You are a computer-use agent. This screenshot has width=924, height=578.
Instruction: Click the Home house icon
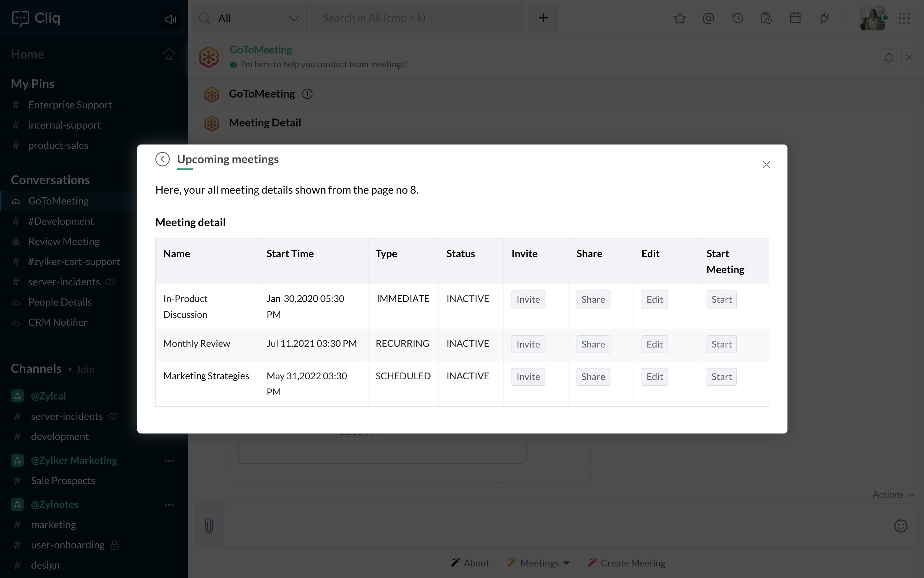[169, 54]
